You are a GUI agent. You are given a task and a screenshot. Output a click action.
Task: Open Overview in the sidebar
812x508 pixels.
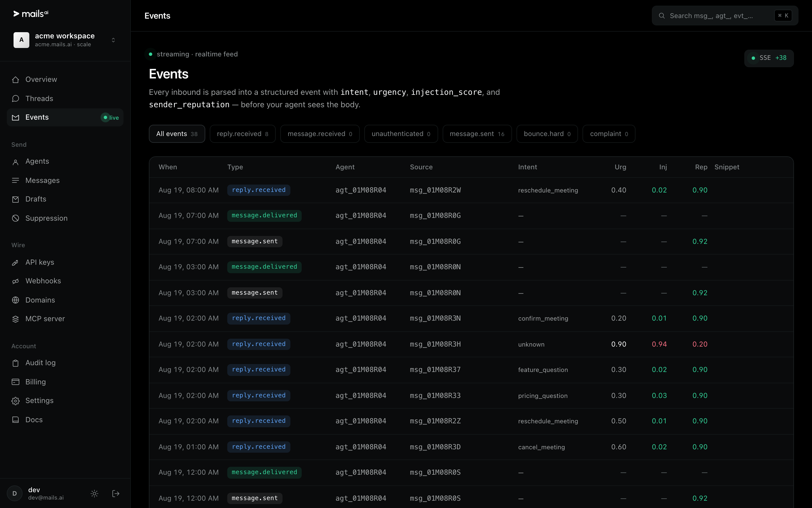[65, 80]
